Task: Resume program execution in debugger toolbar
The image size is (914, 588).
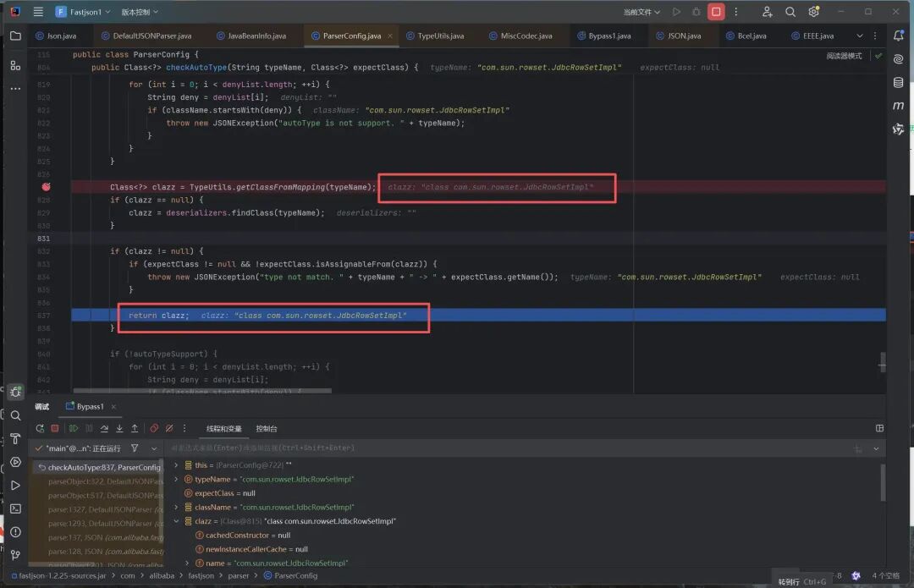Action: (x=74, y=428)
